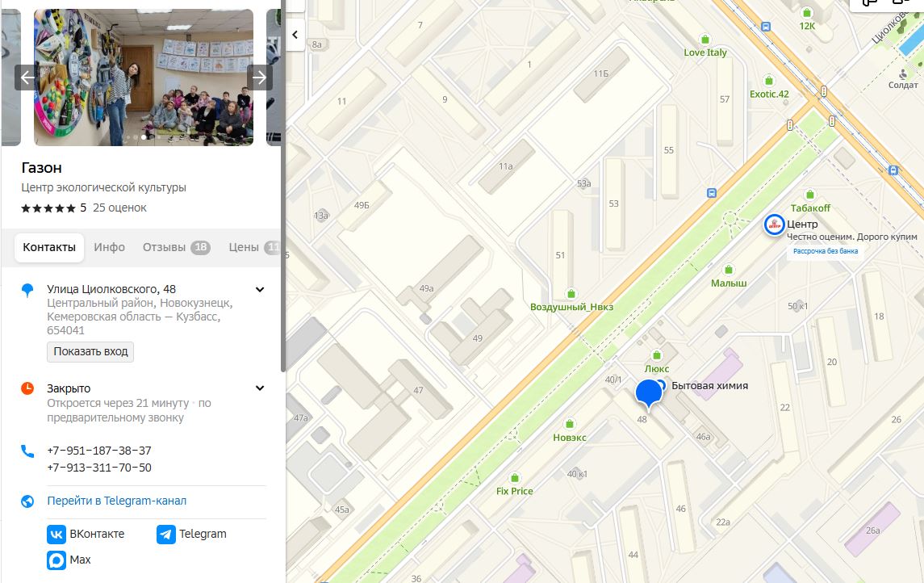This screenshot has width=924, height=583.
Task: Click the Центр pawnshop map marker
Action: coord(774,224)
